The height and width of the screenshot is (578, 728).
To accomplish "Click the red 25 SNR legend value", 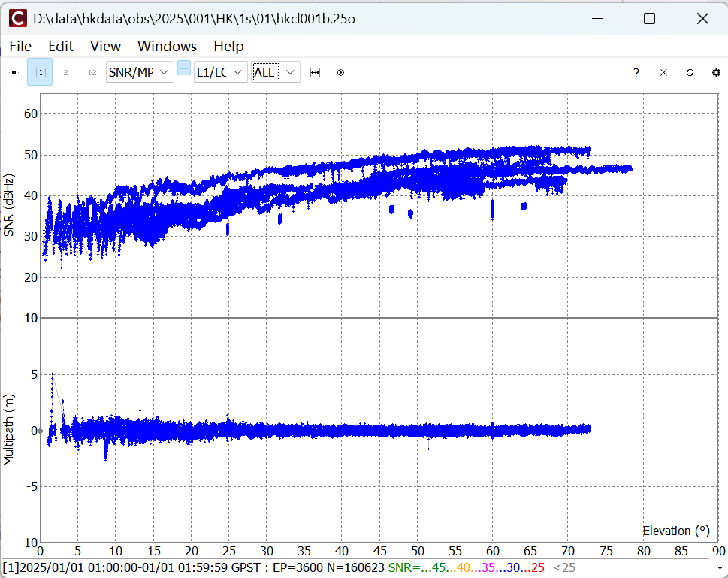I will click(x=538, y=567).
